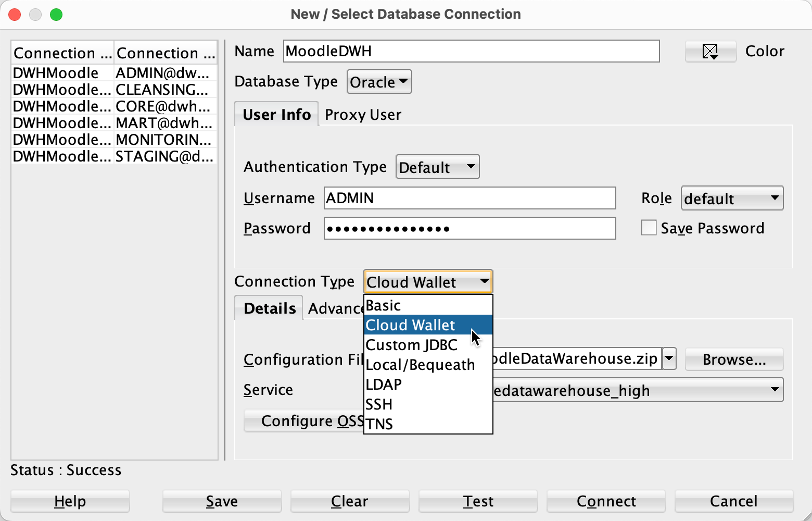Expand the Role default dropdown
Image resolution: width=812 pixels, height=521 pixels.
(x=732, y=199)
